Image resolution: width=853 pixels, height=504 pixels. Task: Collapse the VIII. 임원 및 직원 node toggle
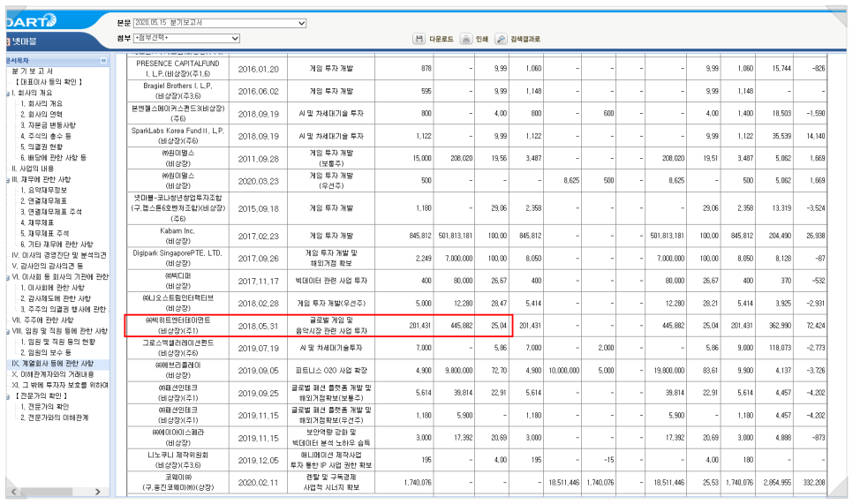(x=8, y=331)
